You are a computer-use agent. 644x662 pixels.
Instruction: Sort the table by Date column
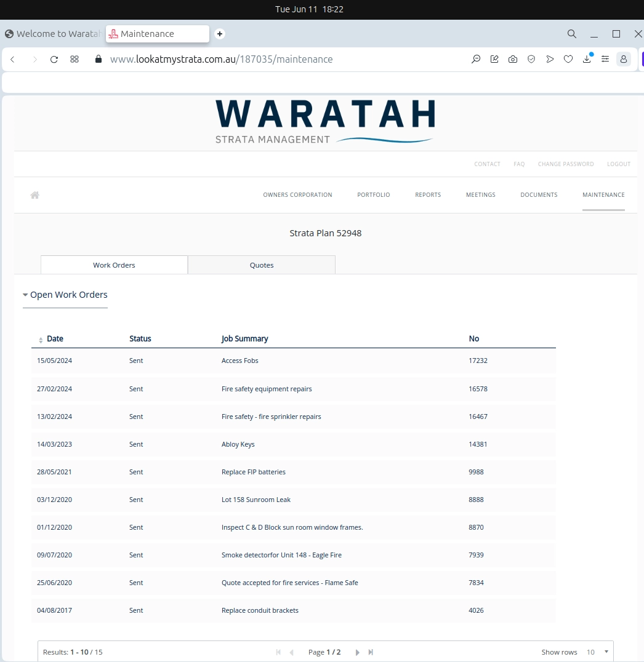[54, 339]
